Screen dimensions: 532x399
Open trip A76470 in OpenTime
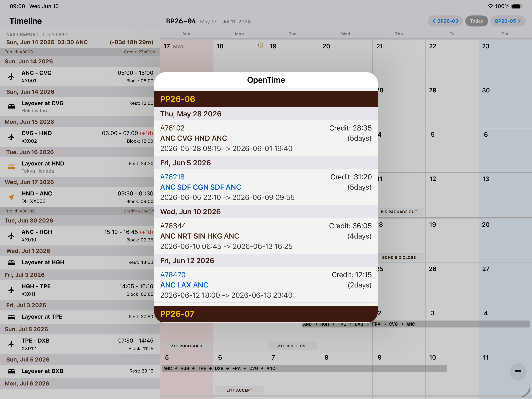pyautogui.click(x=173, y=275)
